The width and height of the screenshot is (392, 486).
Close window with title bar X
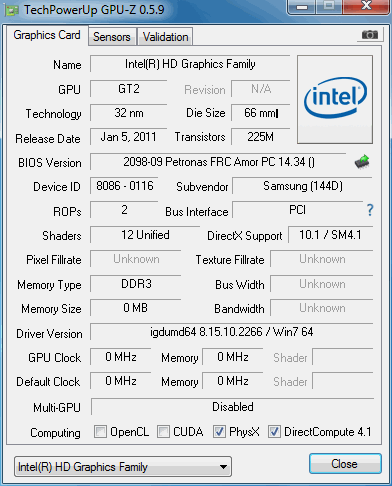367,6
